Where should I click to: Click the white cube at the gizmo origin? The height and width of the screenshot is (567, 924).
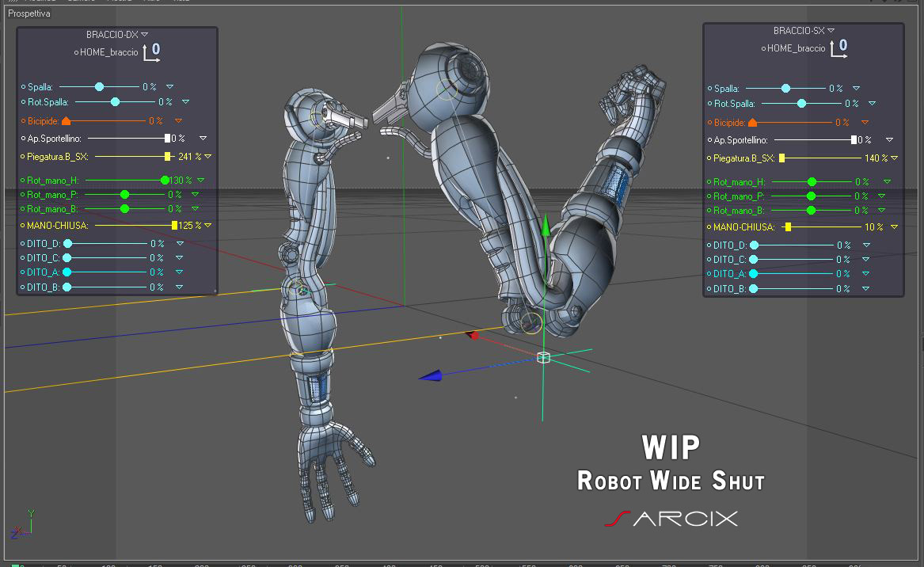tap(543, 357)
